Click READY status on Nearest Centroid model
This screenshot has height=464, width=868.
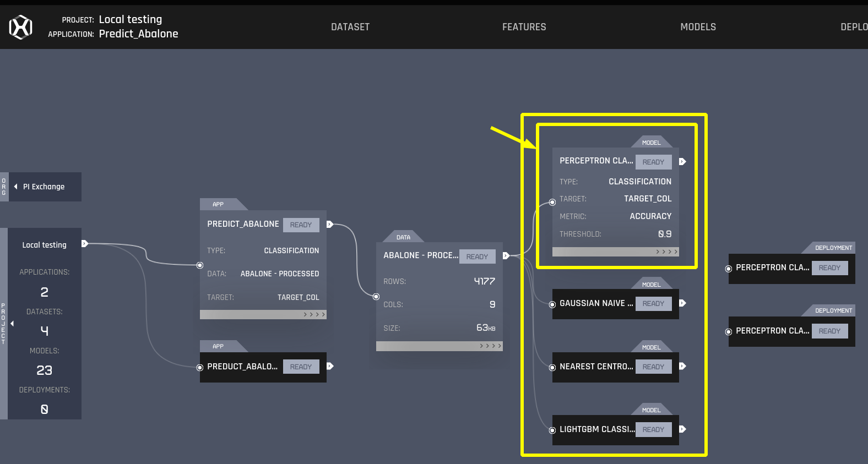(x=653, y=367)
